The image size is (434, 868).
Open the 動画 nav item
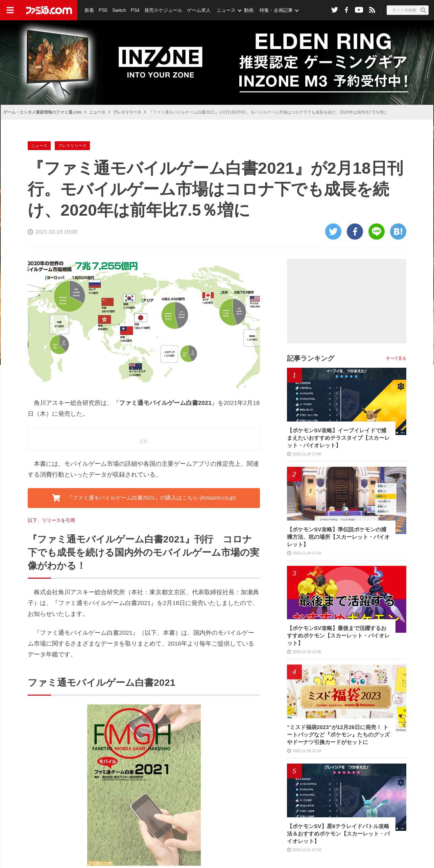coord(249,10)
